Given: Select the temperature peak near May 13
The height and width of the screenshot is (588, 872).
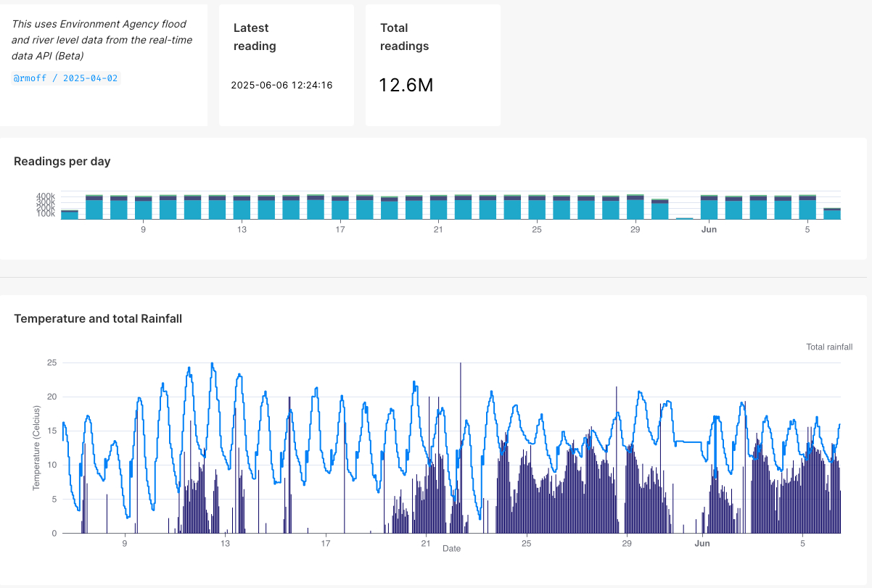Looking at the screenshot, I should 212,362.
